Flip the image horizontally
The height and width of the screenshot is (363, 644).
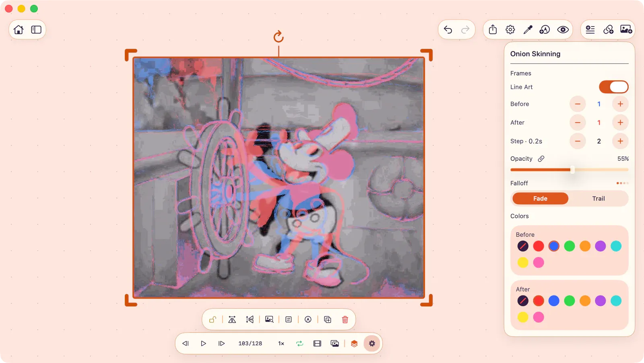coord(232,320)
